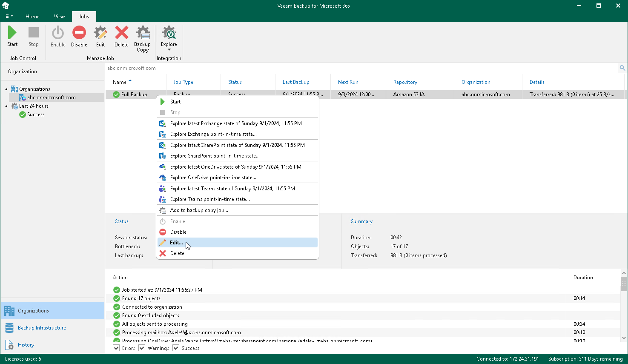Select the Full Backup job row
The height and width of the screenshot is (364, 628).
pyautogui.click(x=365, y=95)
